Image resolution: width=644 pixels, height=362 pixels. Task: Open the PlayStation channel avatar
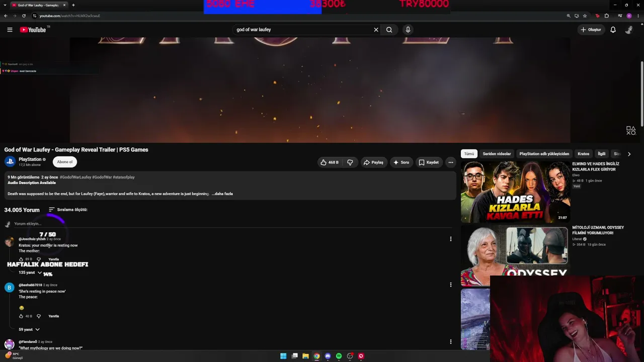click(x=10, y=161)
